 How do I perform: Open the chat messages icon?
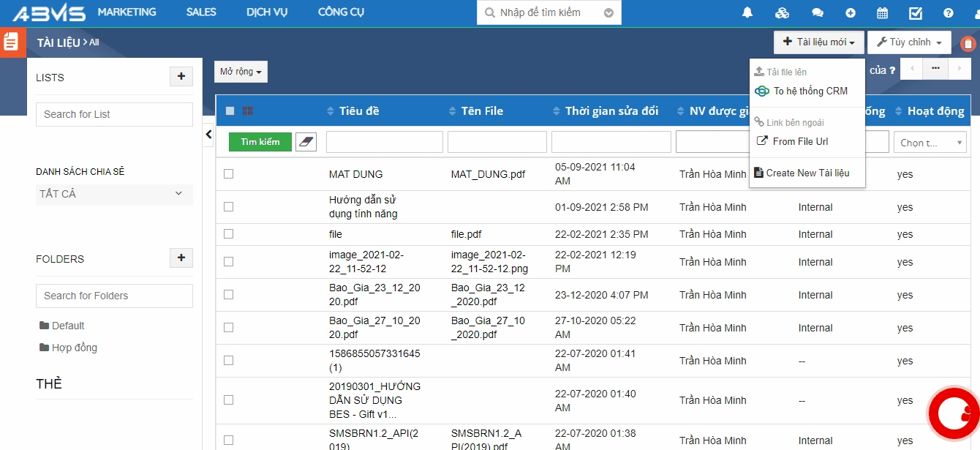coord(818,12)
